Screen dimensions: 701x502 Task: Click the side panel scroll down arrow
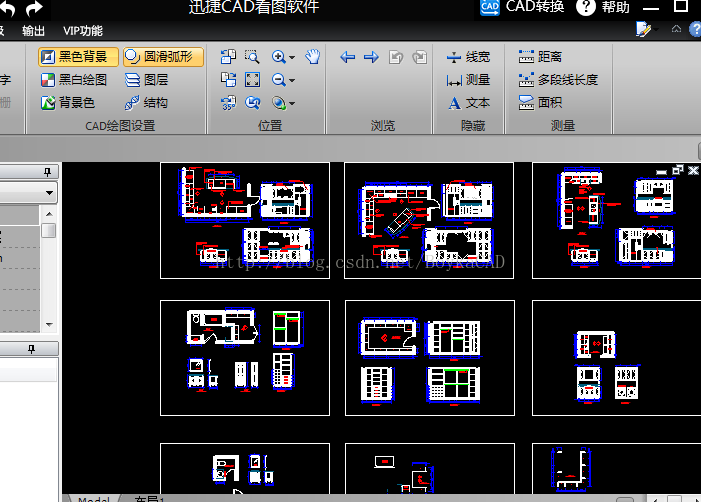coord(49,325)
